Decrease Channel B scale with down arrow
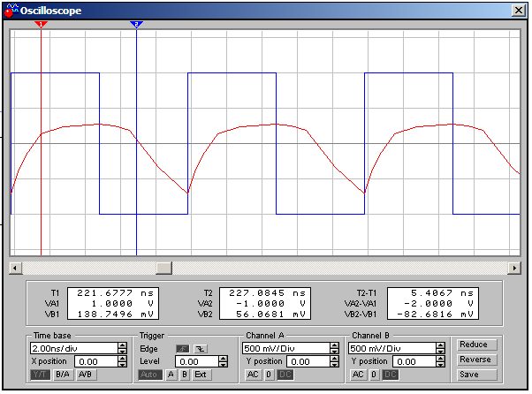This screenshot has height=394, width=532. click(x=440, y=352)
